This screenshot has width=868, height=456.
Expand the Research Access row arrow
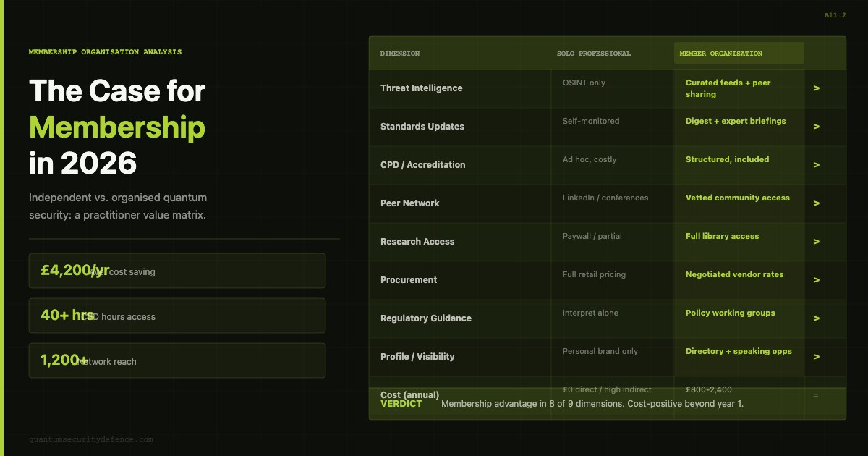coord(816,242)
